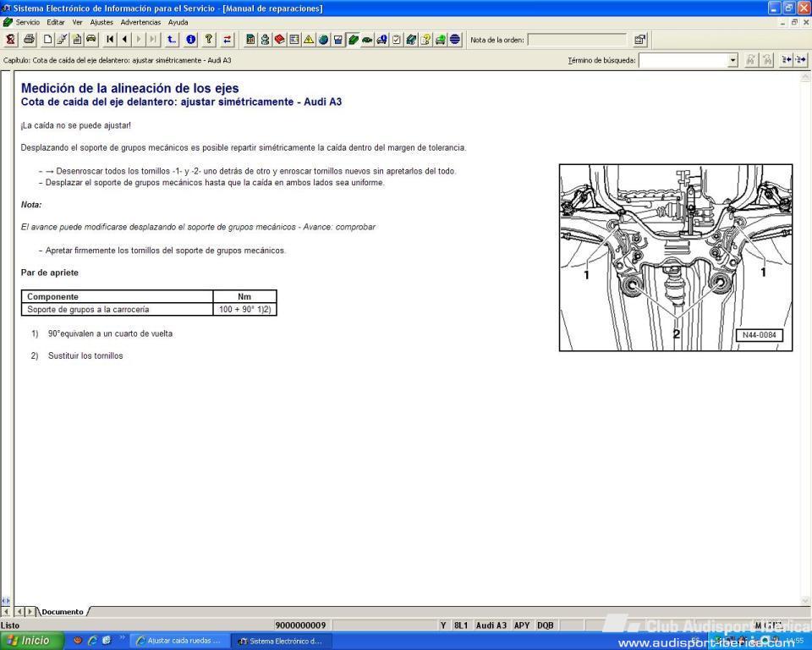Click the '¡La caída no se puede ajustar!' line
Viewport: 812px width, 650px height.
[x=76, y=125]
